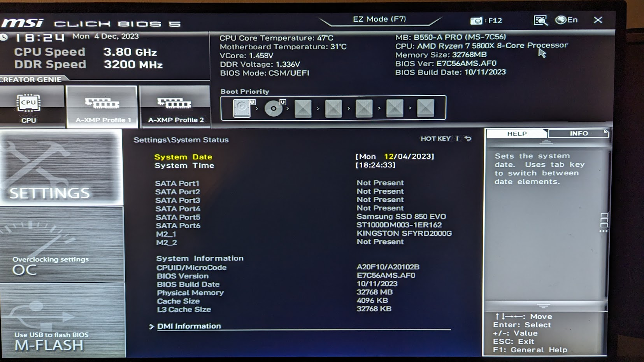Select the M2_2 row
Image resolution: width=644 pixels, height=362 pixels.
[280, 242]
